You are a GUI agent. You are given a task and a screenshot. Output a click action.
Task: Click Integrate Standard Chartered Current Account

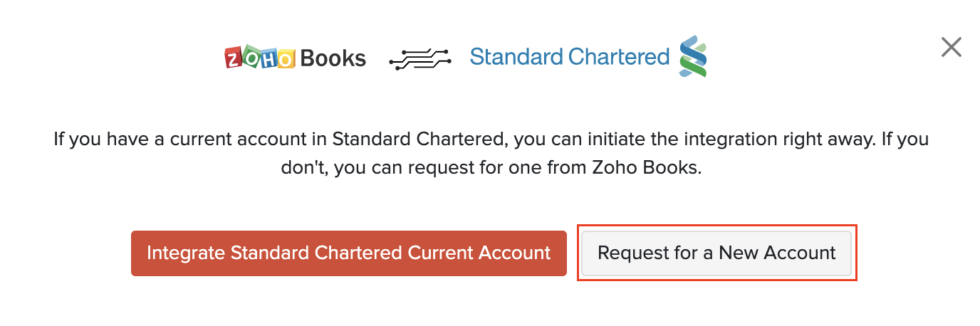348,253
